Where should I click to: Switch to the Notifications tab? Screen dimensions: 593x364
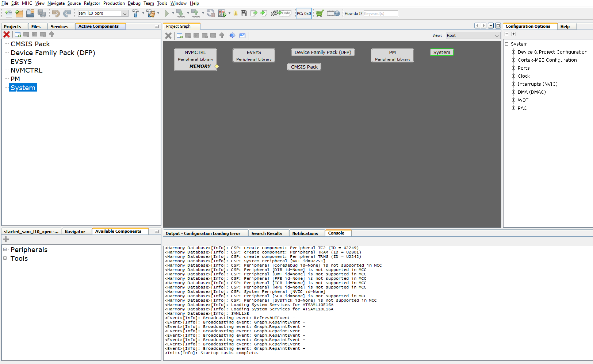tap(306, 233)
